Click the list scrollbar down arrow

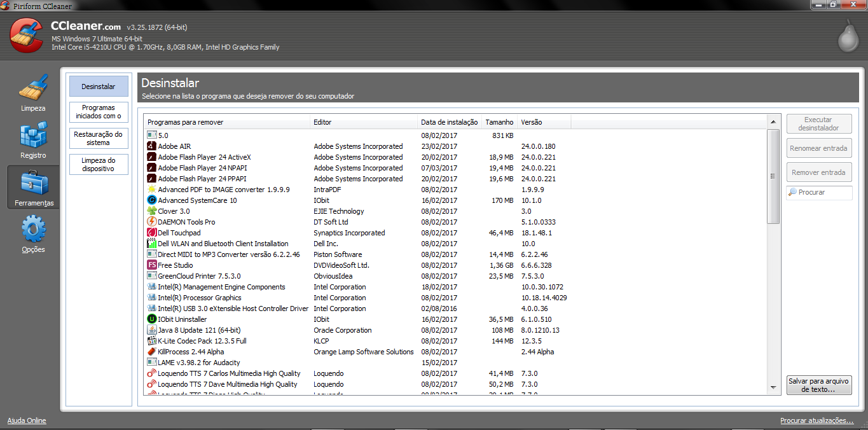(773, 387)
